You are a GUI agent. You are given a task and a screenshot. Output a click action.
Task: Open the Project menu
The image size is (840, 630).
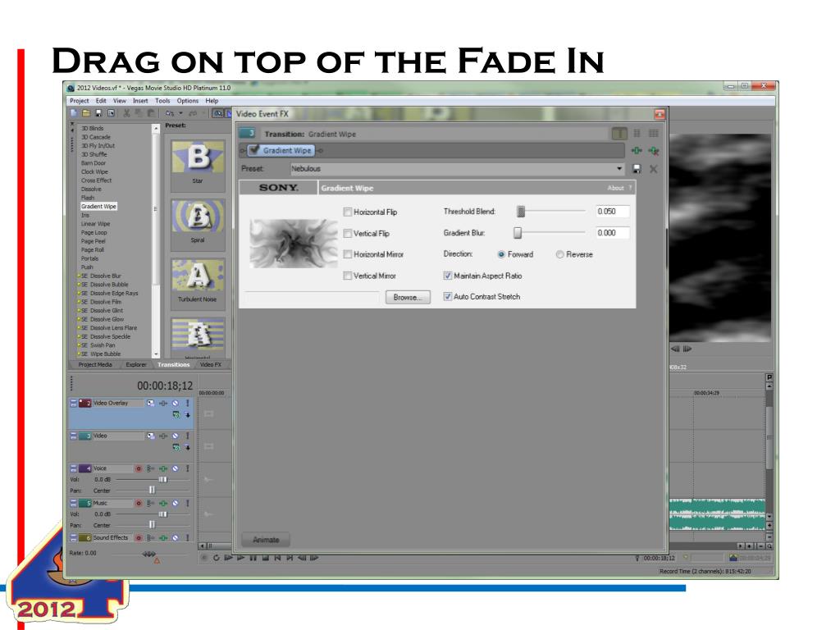point(80,101)
